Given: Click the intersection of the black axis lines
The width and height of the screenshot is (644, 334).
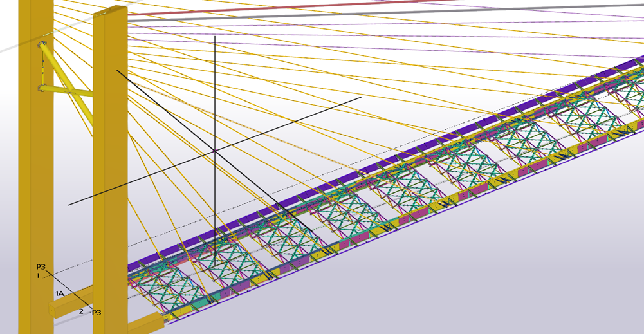Looking at the screenshot, I should [x=214, y=151].
